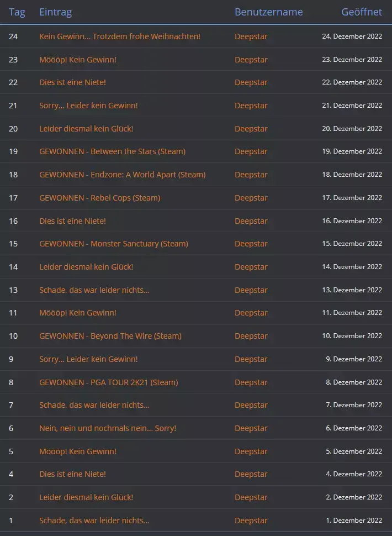This screenshot has height=536, width=392.
Task: Sort entries by Geöffnet column header
Action: click(362, 12)
